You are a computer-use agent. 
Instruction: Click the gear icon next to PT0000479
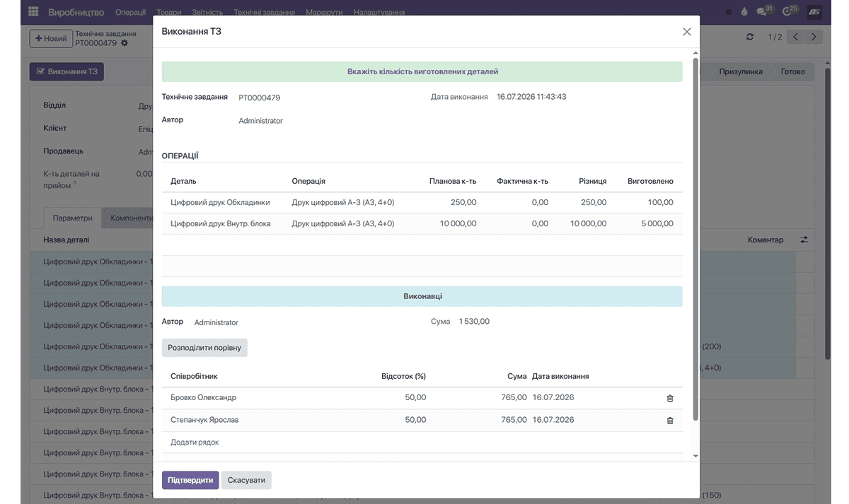coord(125,43)
